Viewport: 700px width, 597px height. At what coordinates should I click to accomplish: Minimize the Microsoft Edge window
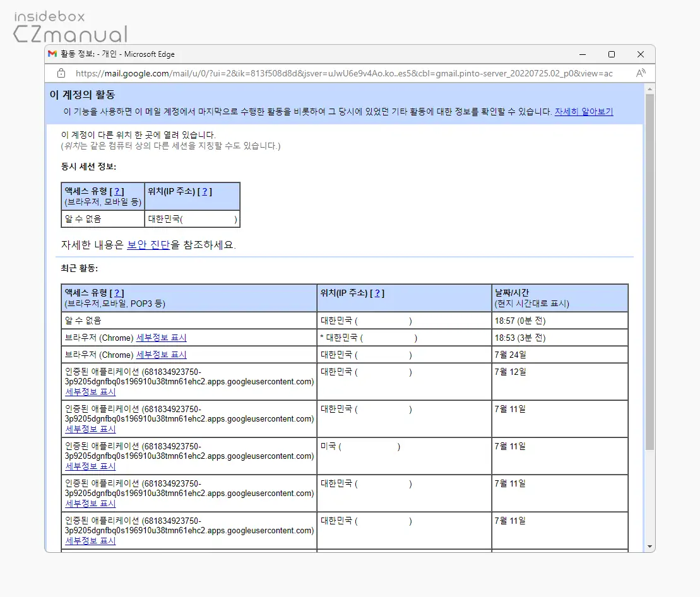pyautogui.click(x=583, y=54)
